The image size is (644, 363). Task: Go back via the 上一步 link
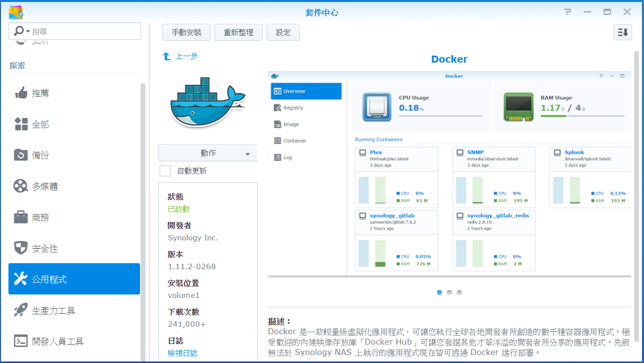[187, 56]
